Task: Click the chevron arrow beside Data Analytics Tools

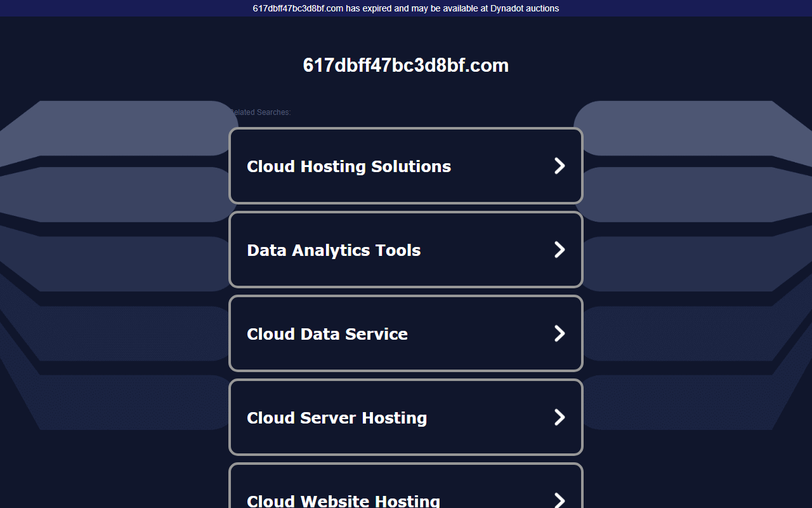Action: 560,250
